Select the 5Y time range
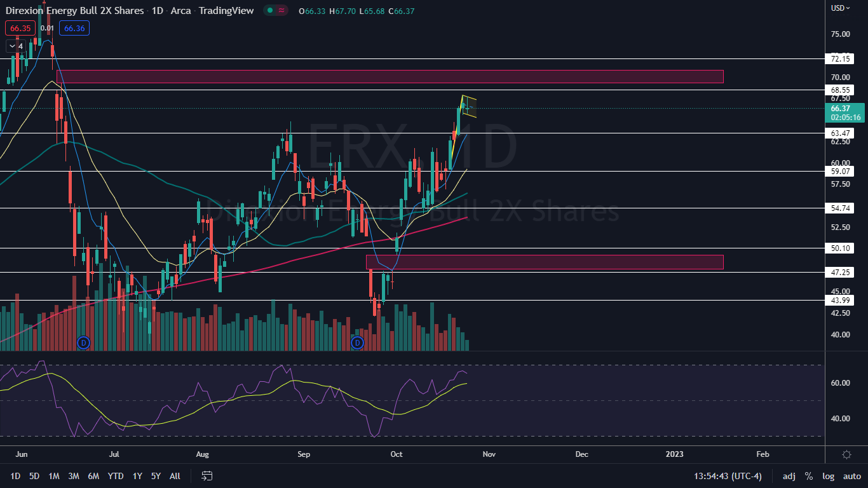The width and height of the screenshot is (868, 488). (156, 476)
